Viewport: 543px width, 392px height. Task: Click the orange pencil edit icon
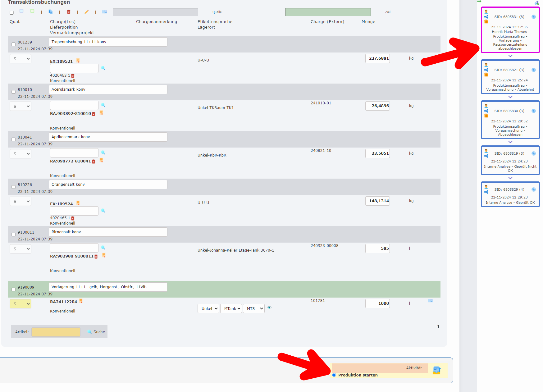tap(87, 12)
